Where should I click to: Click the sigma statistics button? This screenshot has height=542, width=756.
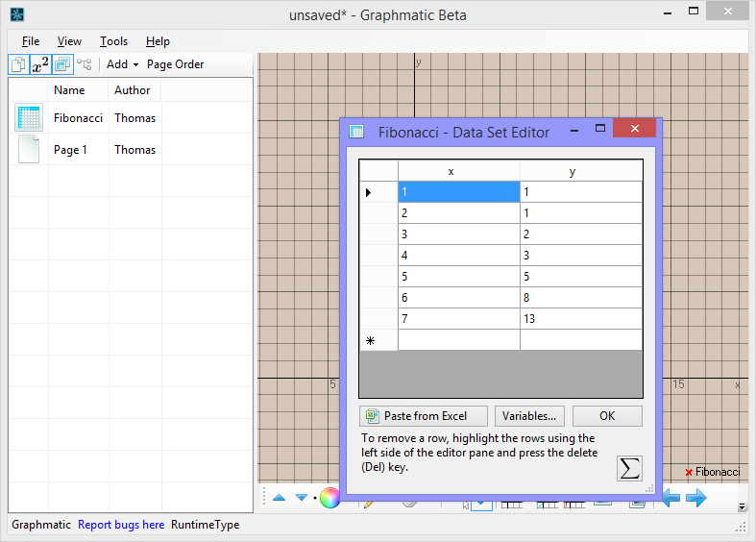(x=629, y=468)
